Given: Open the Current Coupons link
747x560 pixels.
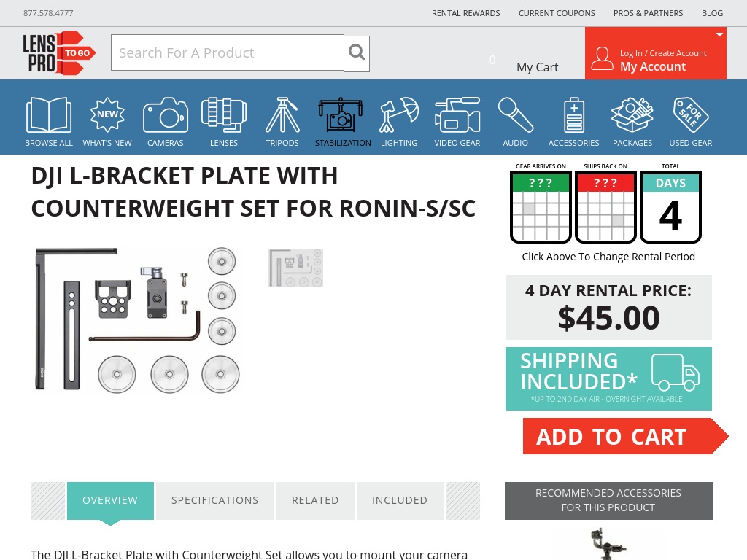Looking at the screenshot, I should click(x=557, y=13).
